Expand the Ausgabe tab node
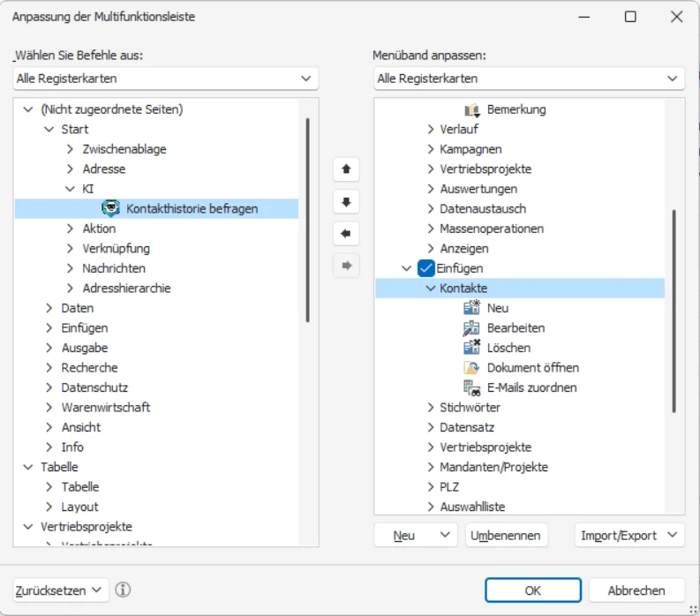 (49, 348)
